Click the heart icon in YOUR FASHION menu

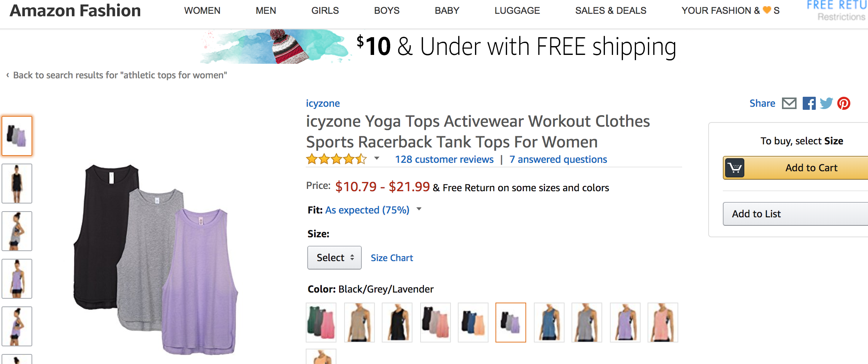pos(766,10)
